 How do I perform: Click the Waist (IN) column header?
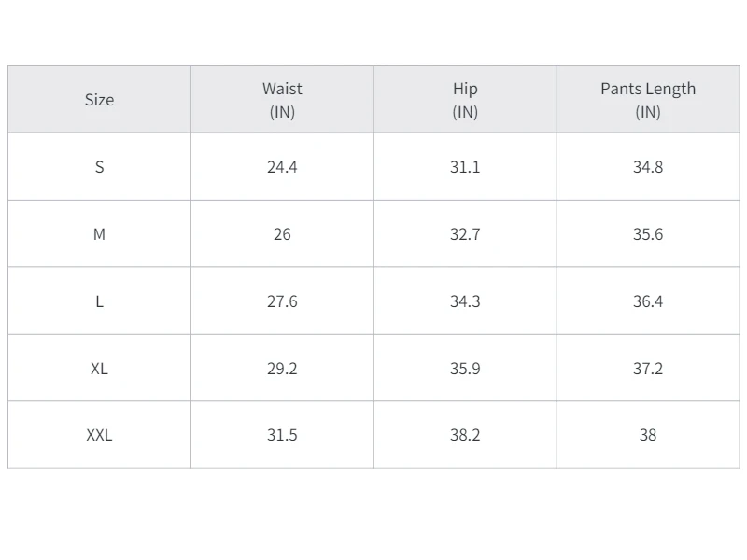(282, 100)
